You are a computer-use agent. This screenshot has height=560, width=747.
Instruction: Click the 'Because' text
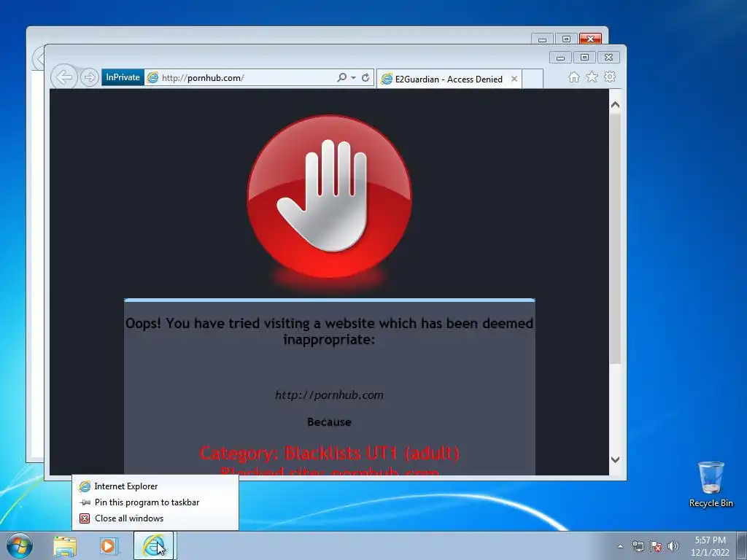point(329,422)
